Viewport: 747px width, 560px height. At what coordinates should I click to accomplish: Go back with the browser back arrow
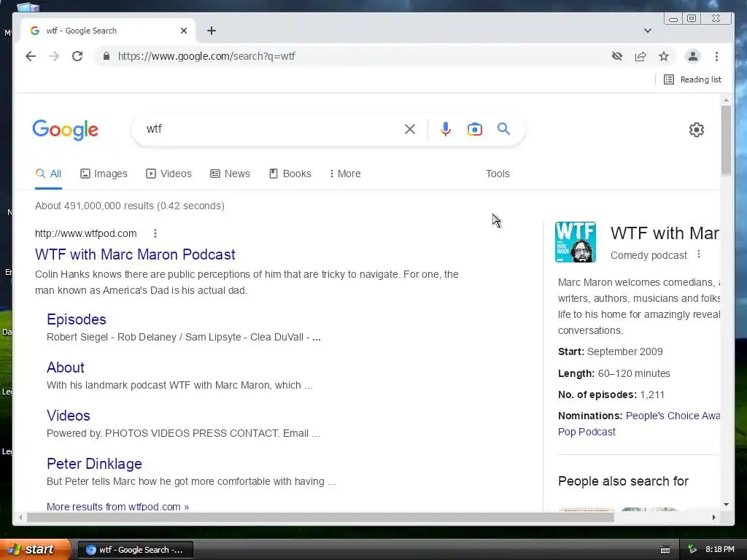(31, 56)
